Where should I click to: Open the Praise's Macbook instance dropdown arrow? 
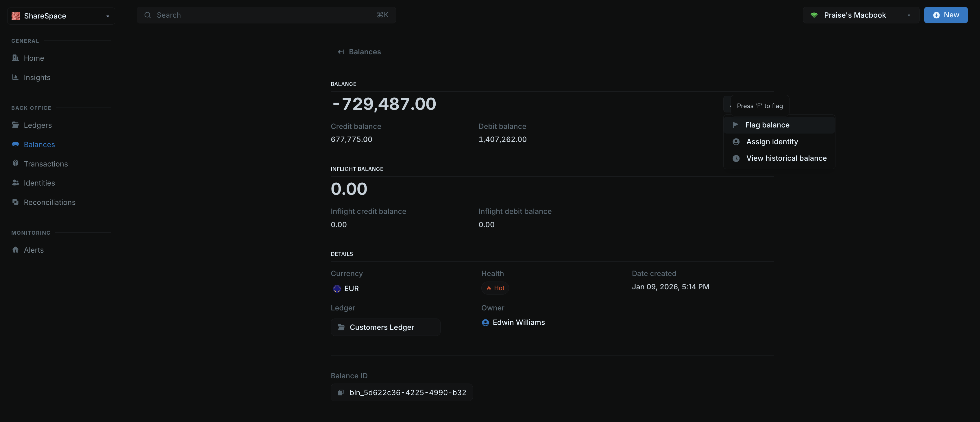pos(909,15)
